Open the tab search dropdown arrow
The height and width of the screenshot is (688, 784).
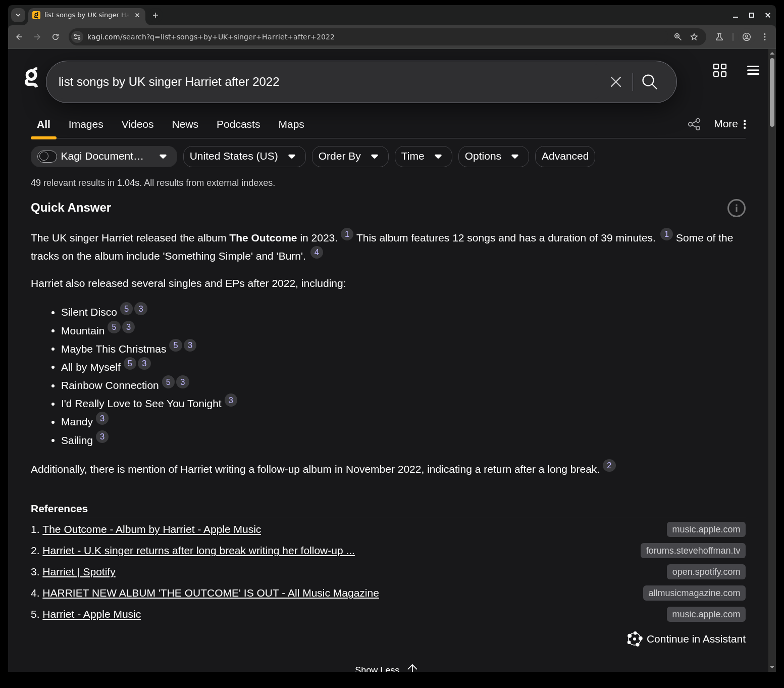(18, 15)
